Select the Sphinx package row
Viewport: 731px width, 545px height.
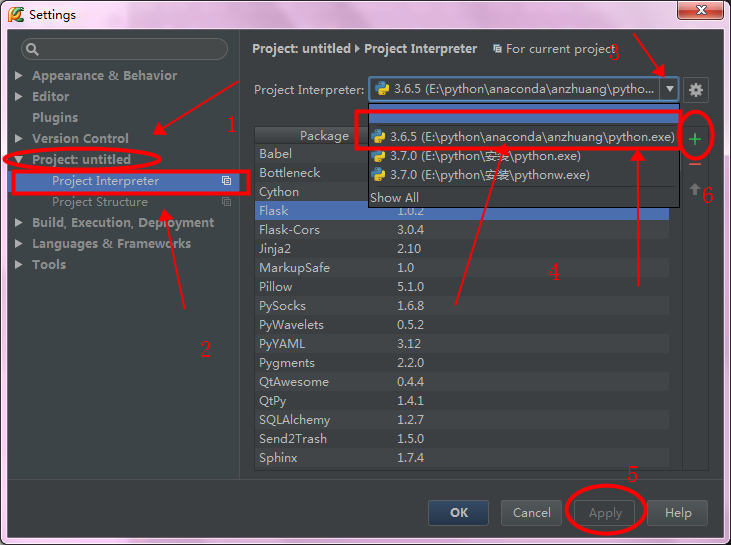[x=462, y=458]
